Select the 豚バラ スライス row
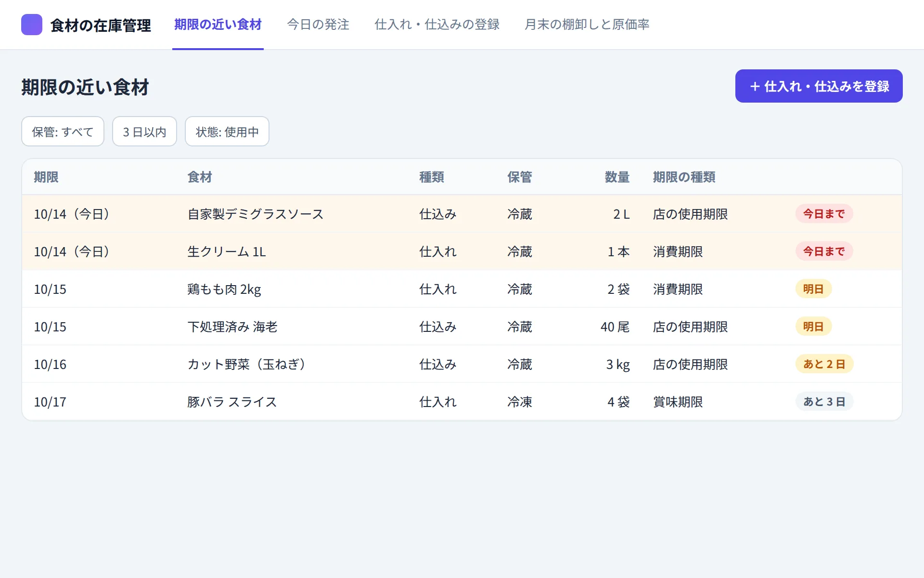 point(462,402)
